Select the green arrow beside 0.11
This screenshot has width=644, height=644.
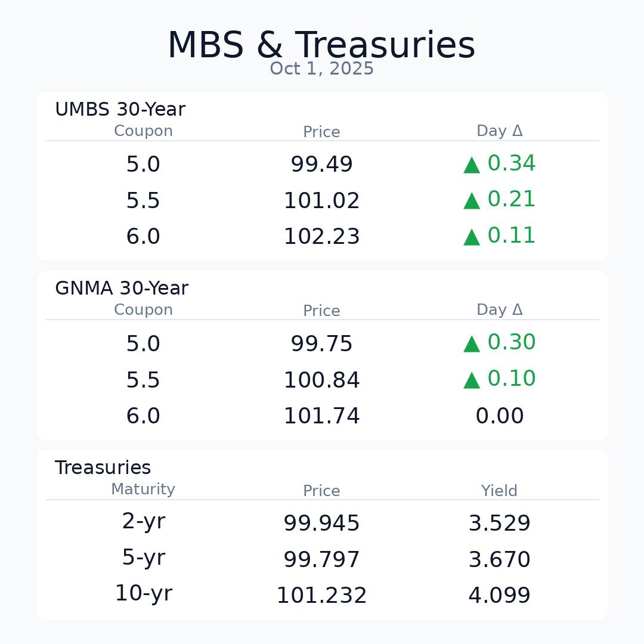click(472, 237)
